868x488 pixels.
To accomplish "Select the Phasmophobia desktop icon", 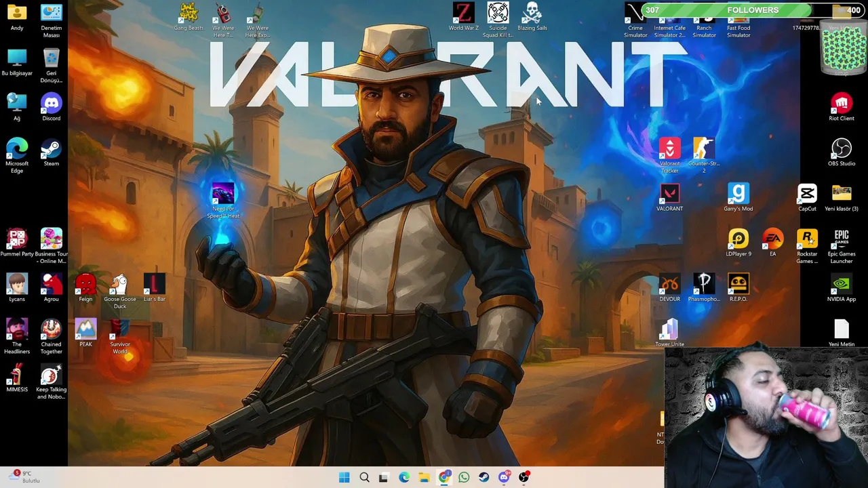I will [704, 288].
